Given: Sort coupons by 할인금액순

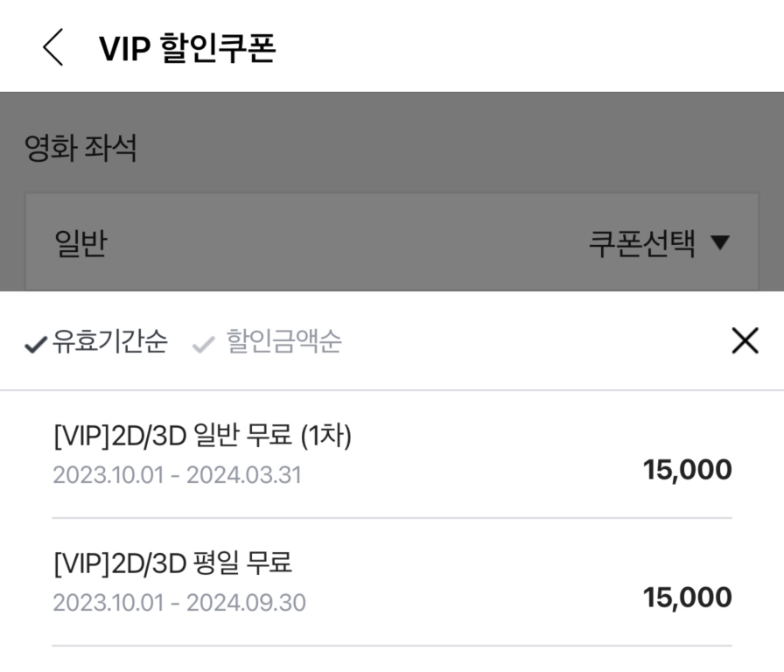Looking at the screenshot, I should point(283,341).
